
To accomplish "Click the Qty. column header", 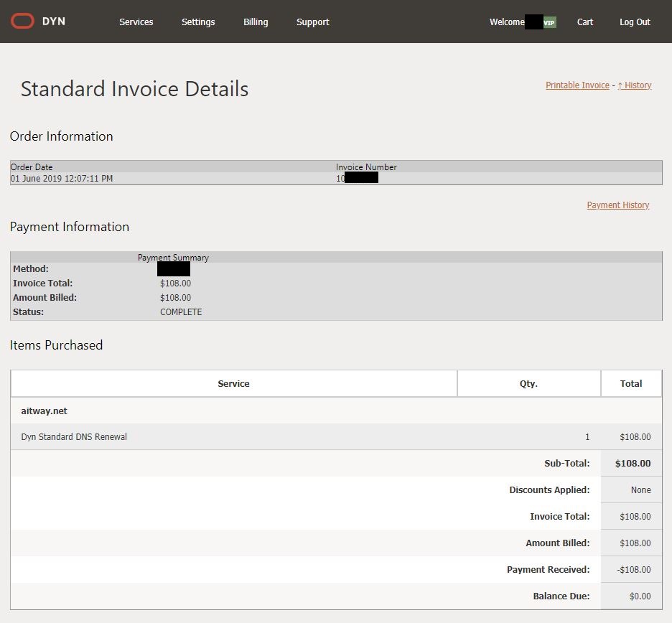I will point(528,384).
